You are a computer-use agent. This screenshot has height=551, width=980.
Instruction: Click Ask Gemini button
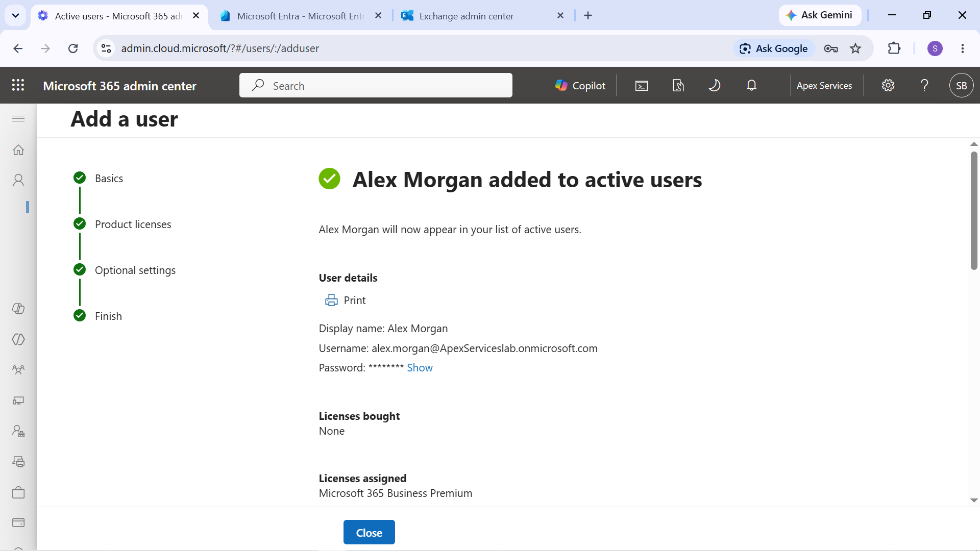[x=819, y=15]
